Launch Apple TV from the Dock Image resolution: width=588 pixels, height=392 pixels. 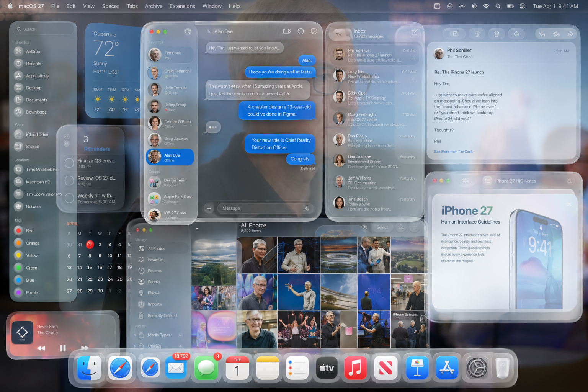(x=327, y=368)
